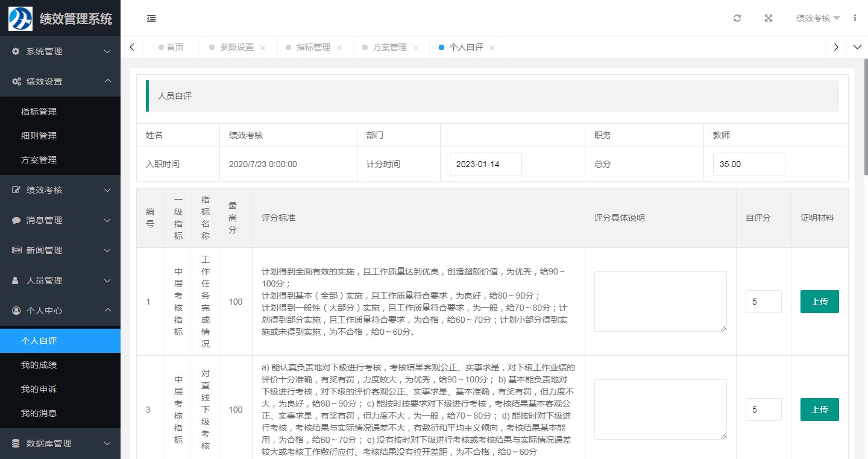Open the 绩效考核 user dropdown
The height and width of the screenshot is (459, 868).
tap(817, 18)
